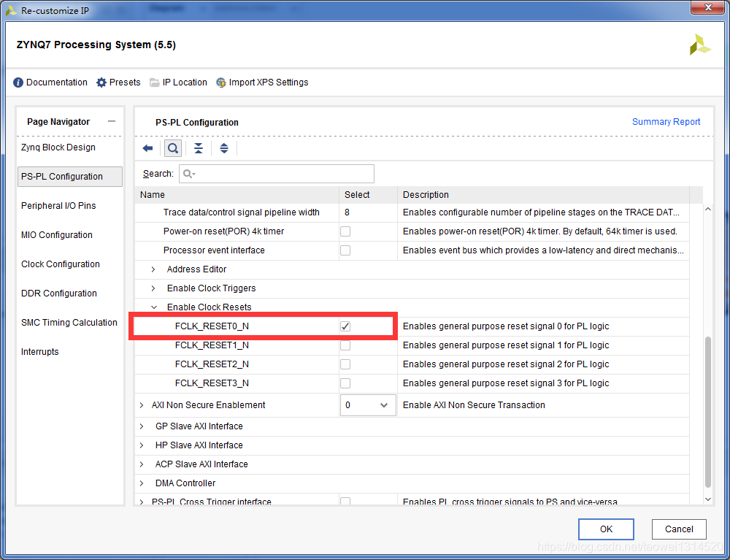Select PS-PL Configuration page
This screenshot has width=730, height=560.
[70, 177]
